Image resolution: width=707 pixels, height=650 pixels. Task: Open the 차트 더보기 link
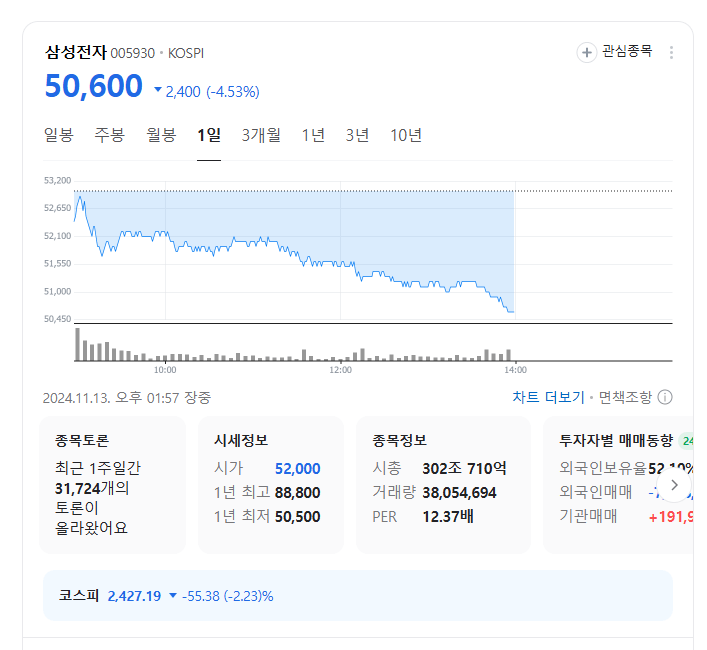point(548,397)
